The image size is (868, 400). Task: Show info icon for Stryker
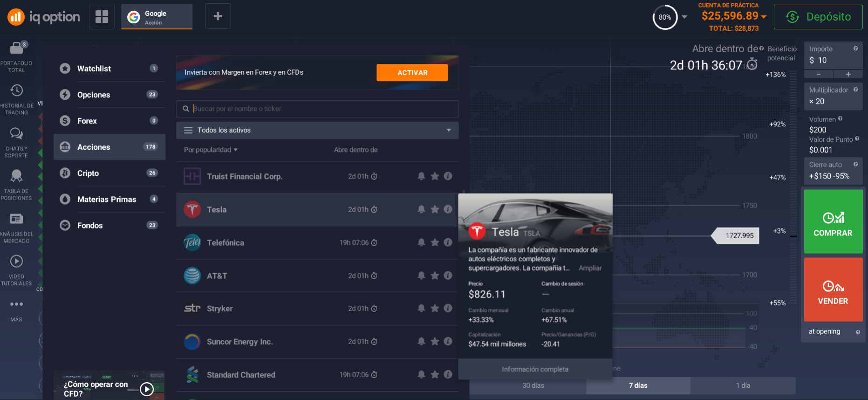click(x=448, y=308)
